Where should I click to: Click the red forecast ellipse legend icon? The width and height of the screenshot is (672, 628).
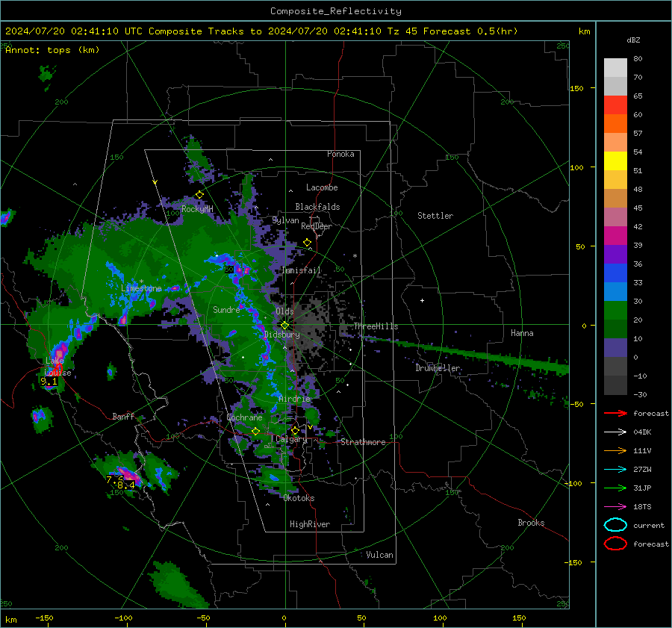point(615,544)
